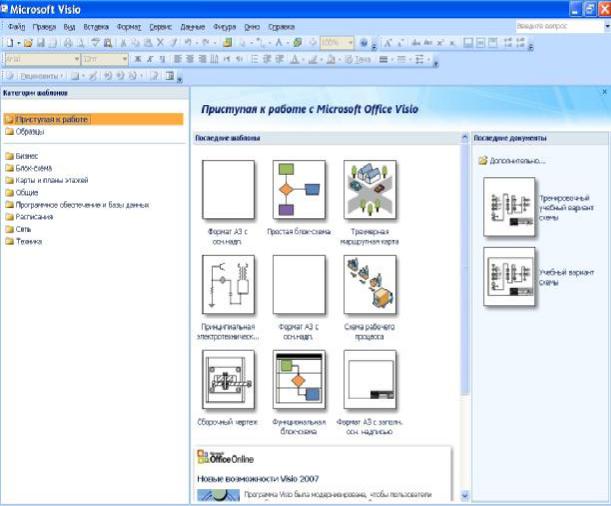Open the Фигура menu

point(224,27)
